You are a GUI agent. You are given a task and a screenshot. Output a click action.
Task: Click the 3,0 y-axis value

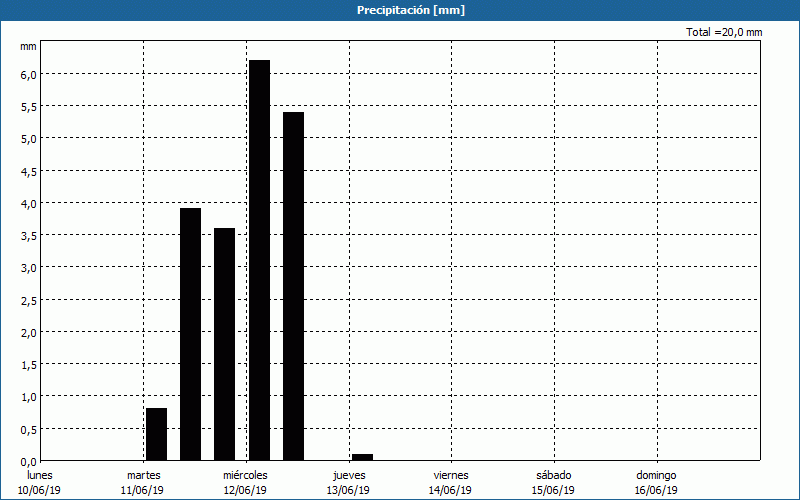pyautogui.click(x=29, y=268)
